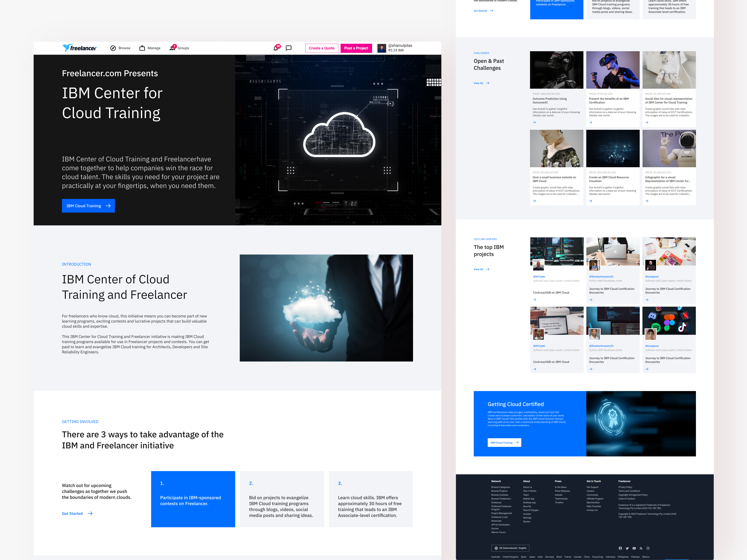Click Contact Us footer link

(x=592, y=510)
